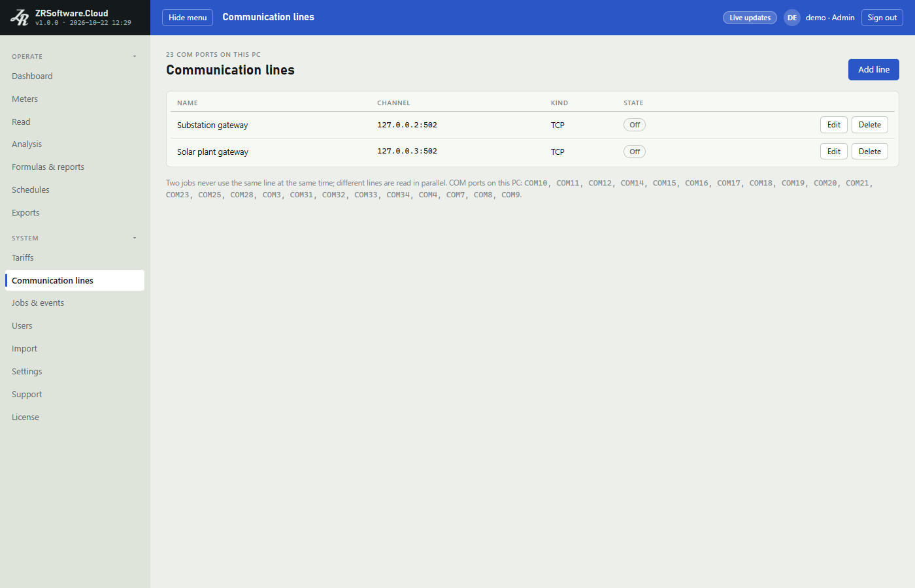The width and height of the screenshot is (915, 588).
Task: Collapse the OPERATE sidebar section
Action: tap(75, 56)
